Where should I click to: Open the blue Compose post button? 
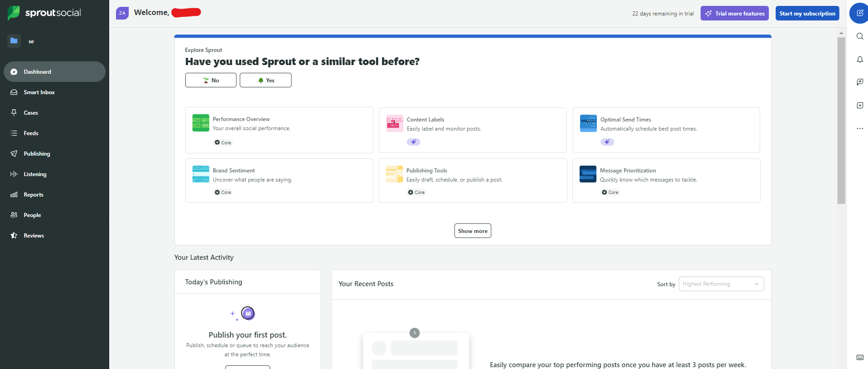click(859, 13)
